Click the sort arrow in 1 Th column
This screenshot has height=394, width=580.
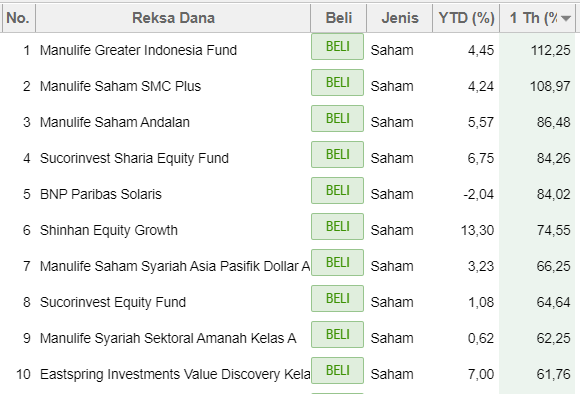click(566, 18)
